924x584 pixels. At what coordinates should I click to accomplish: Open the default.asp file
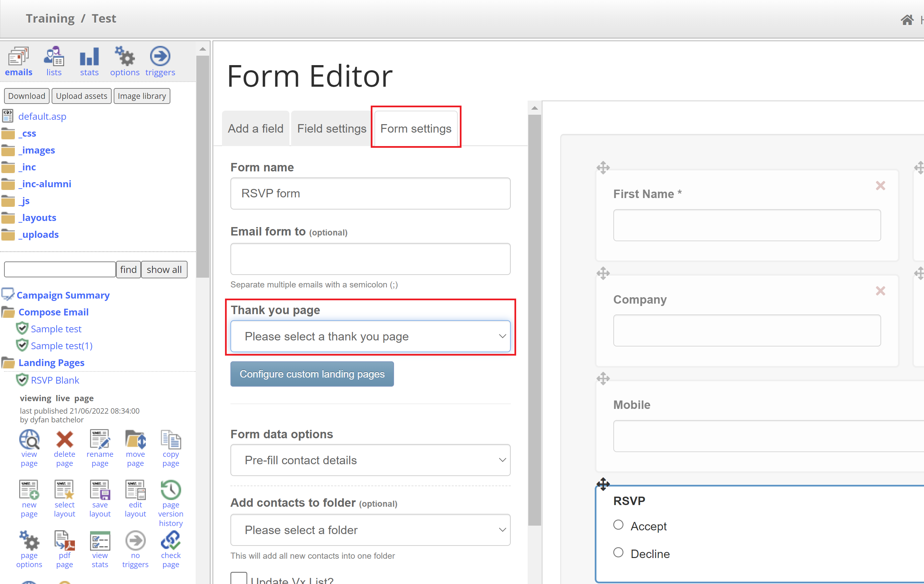coord(42,116)
